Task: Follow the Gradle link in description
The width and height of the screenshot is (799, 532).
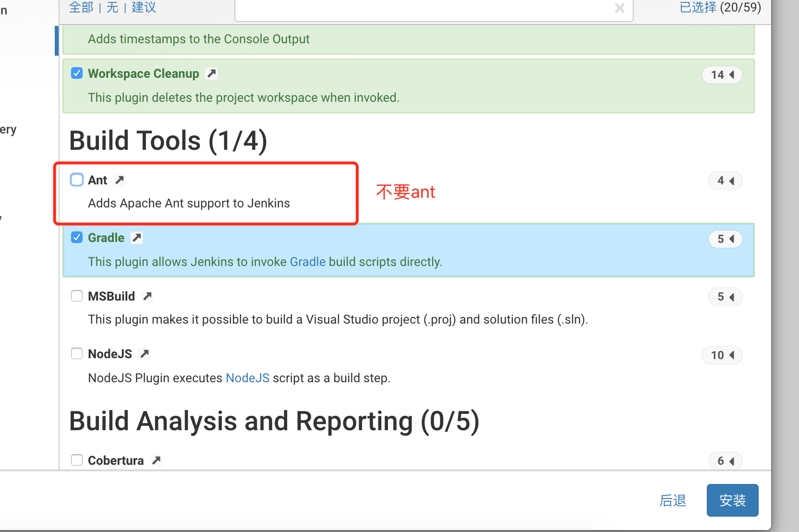Action: [x=308, y=262]
